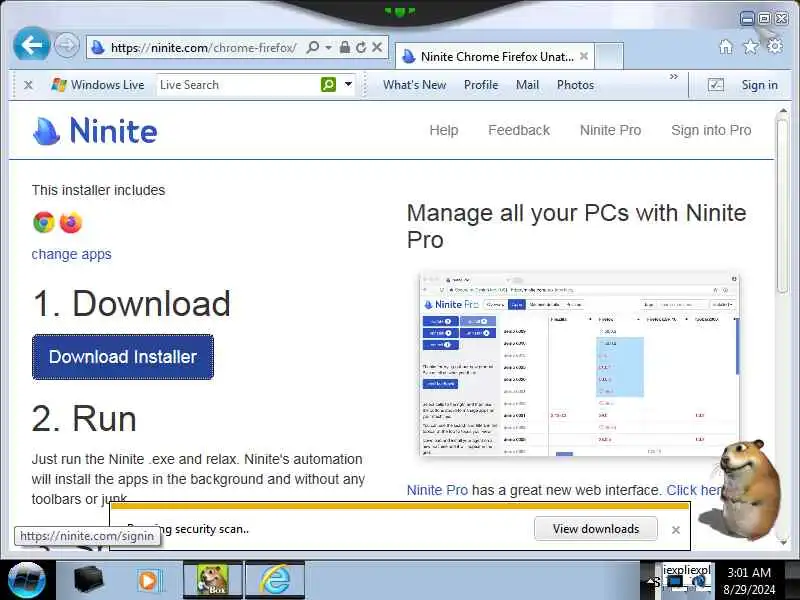This screenshot has width=800, height=600.
Task: Click the Download Installer button
Action: click(123, 357)
